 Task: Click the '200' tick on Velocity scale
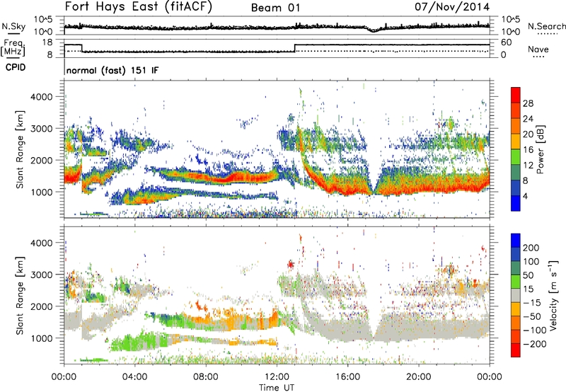tap(531, 248)
